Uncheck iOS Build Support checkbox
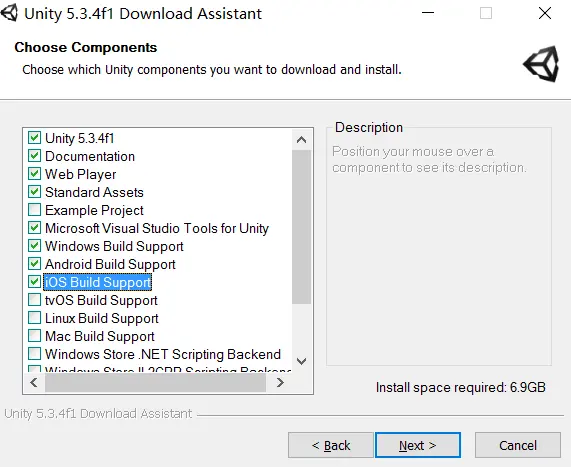Viewport: 571px width, 467px height. pyautogui.click(x=34, y=282)
